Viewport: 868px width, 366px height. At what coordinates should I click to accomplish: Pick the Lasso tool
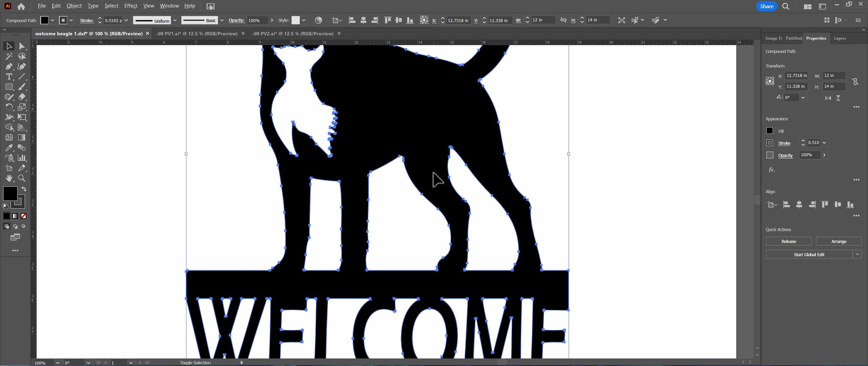(22, 56)
